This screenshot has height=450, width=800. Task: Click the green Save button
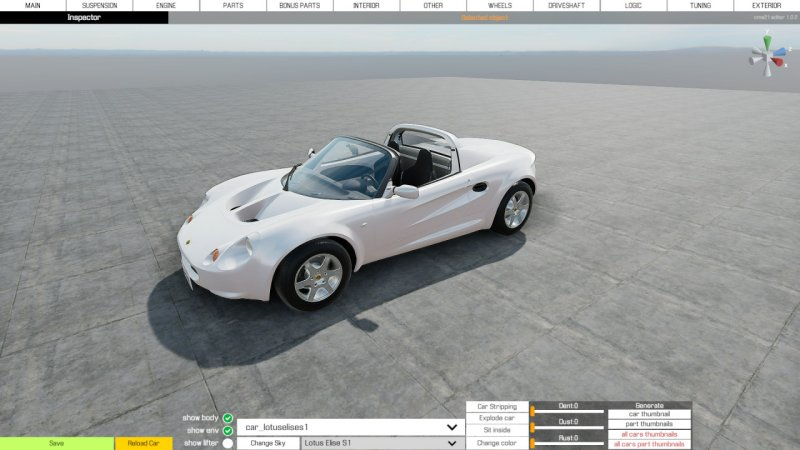click(x=57, y=443)
